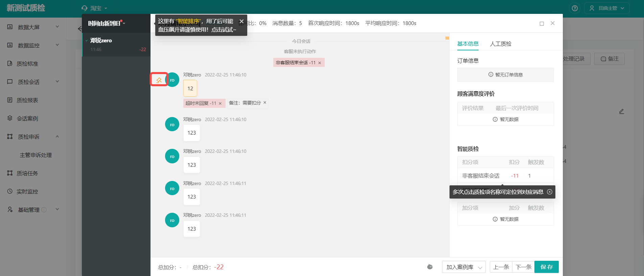Expand the 质检会话 menu chevron
Viewport: 644px width, 276px height.
(x=57, y=82)
